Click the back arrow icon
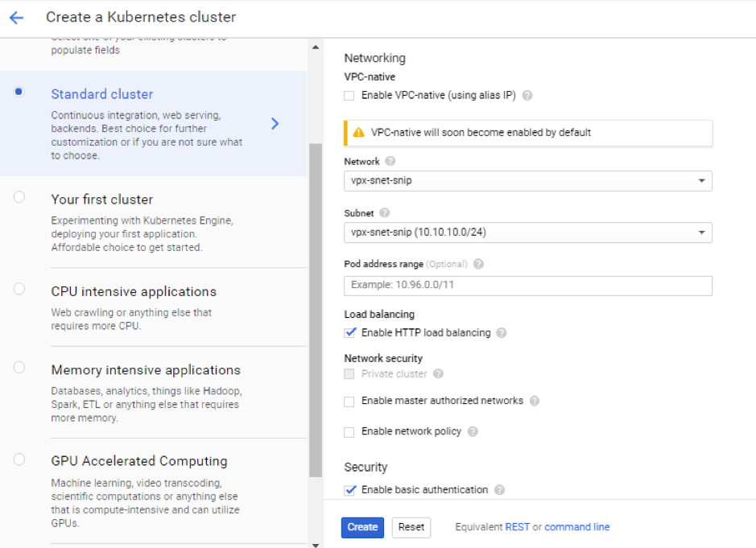This screenshot has height=548, width=756. (x=16, y=18)
